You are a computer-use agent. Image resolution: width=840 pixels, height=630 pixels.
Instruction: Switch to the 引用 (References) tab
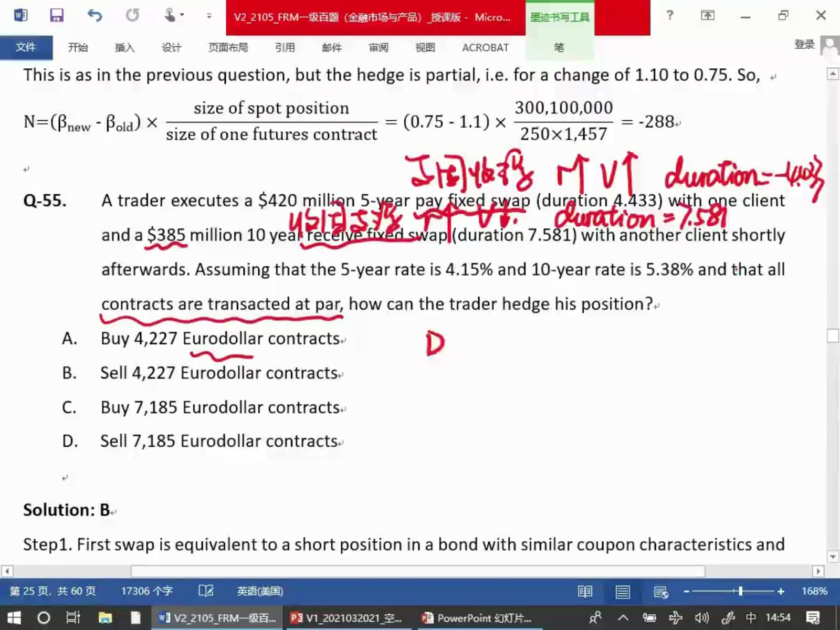pyautogui.click(x=285, y=47)
